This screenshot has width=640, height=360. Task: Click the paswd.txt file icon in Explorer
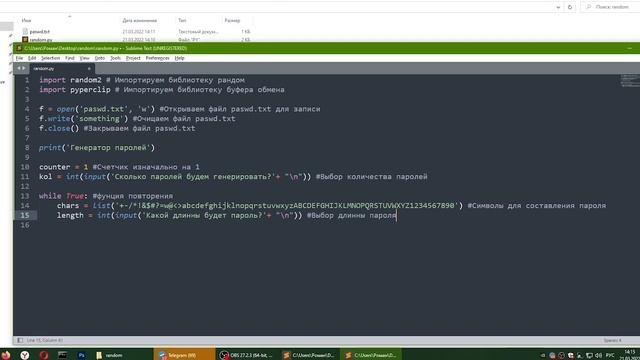tap(25, 31)
